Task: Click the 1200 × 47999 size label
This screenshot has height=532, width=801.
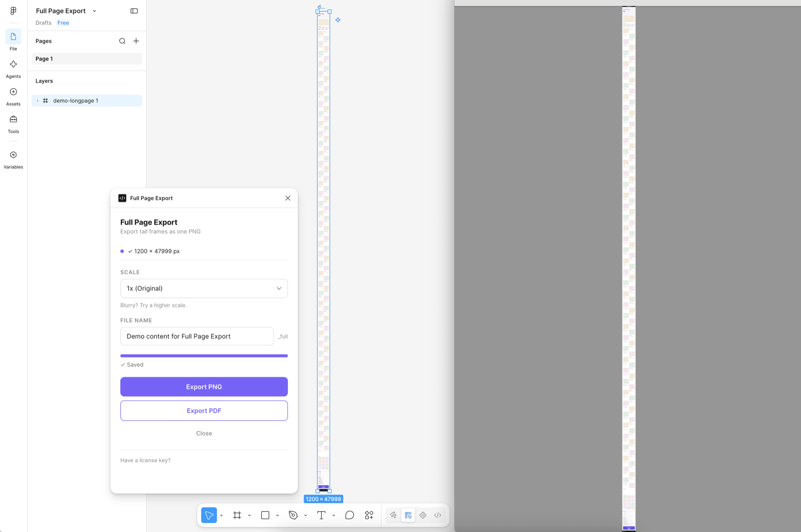Action: (324, 499)
